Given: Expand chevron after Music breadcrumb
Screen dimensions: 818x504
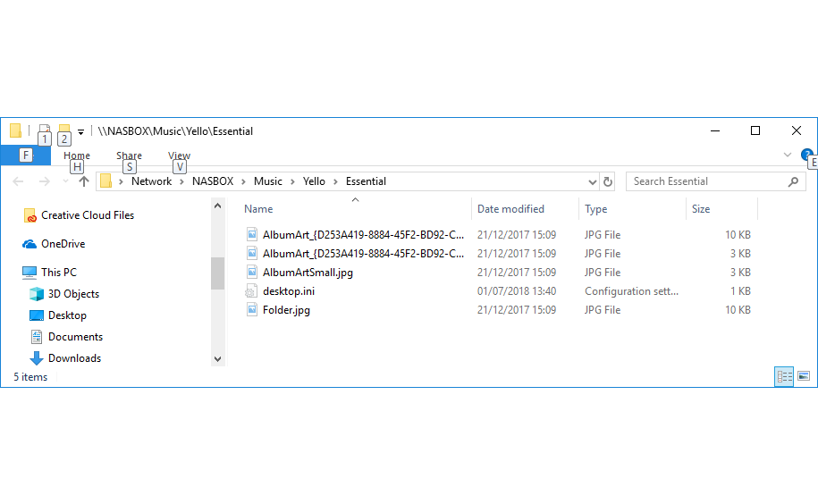Looking at the screenshot, I should pos(292,181).
